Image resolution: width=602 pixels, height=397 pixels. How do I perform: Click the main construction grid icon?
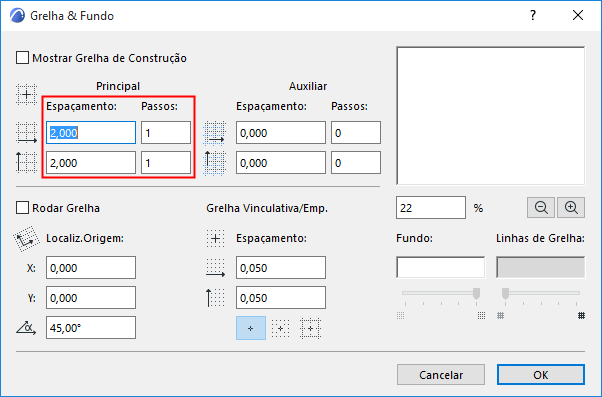click(x=26, y=94)
